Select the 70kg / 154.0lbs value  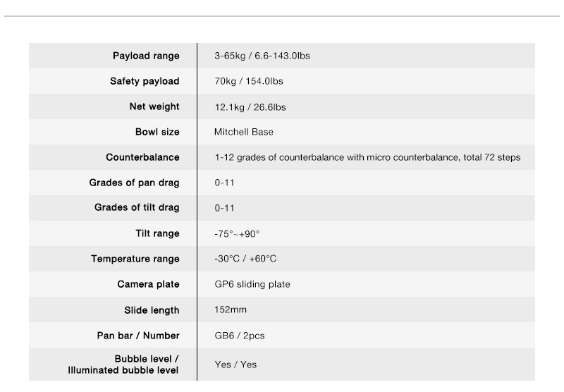tap(249, 81)
